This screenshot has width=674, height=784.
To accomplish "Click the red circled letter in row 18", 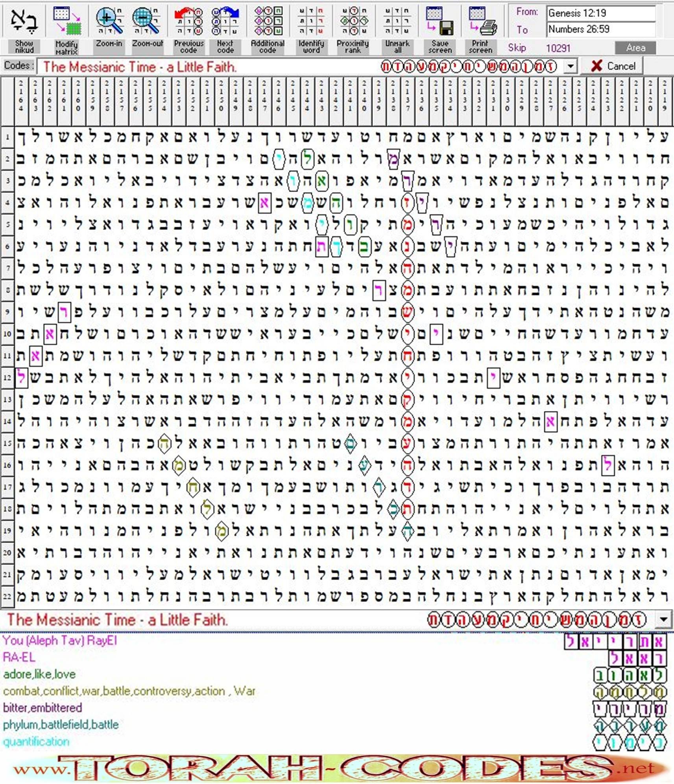I will click(x=408, y=509).
